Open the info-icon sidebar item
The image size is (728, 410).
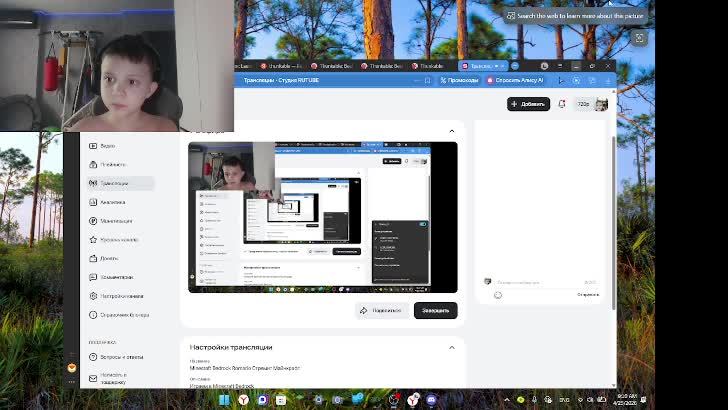click(119, 315)
